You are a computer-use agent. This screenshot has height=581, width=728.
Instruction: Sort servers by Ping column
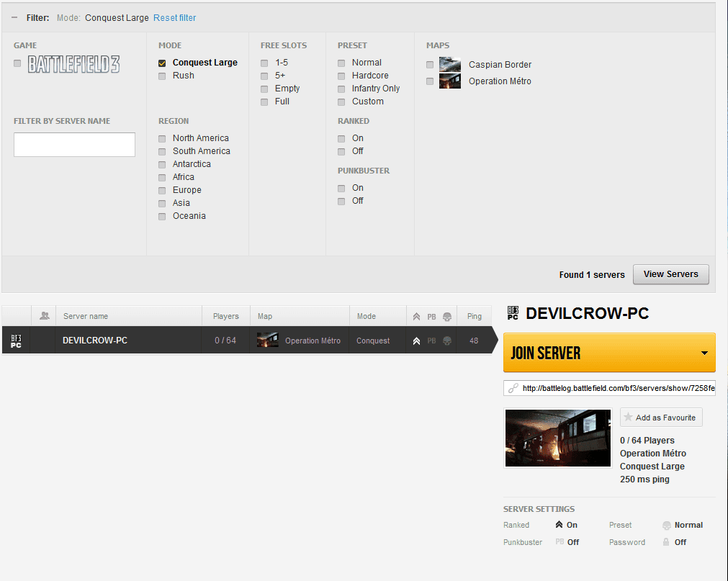[474, 316]
